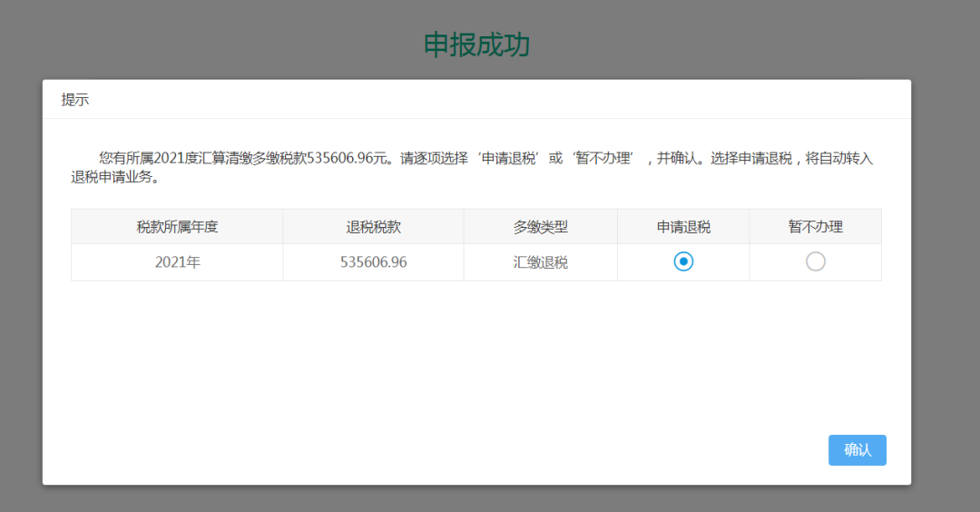
Task: Select the 申请退税 radio button for 2021年
Action: [x=683, y=261]
